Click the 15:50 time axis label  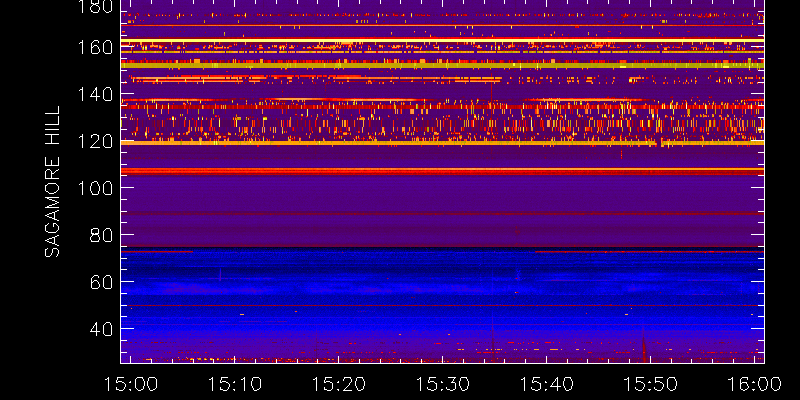coord(651,384)
